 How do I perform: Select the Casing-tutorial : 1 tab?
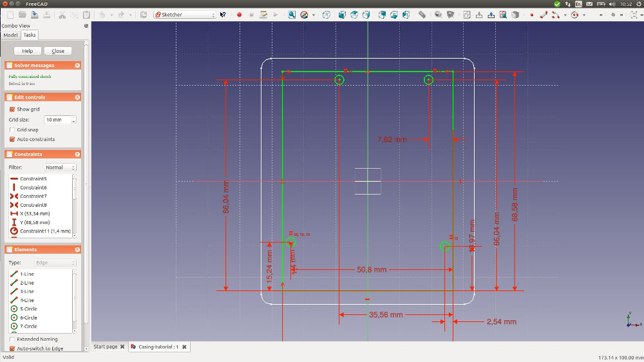click(158, 347)
